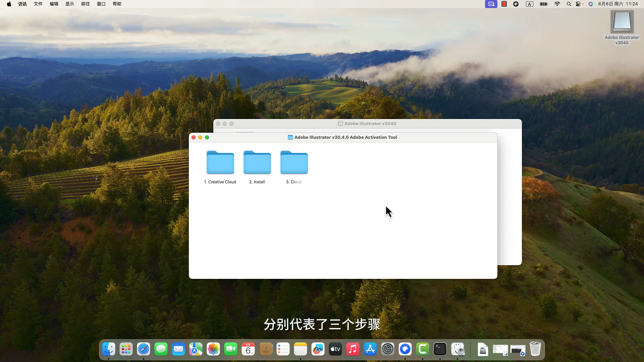
Task: Open the document file stack in Dock
Action: click(483, 350)
